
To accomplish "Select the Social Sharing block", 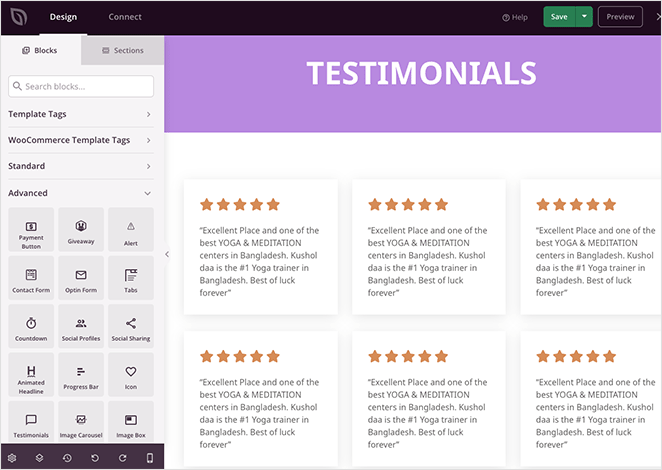I will click(x=131, y=328).
